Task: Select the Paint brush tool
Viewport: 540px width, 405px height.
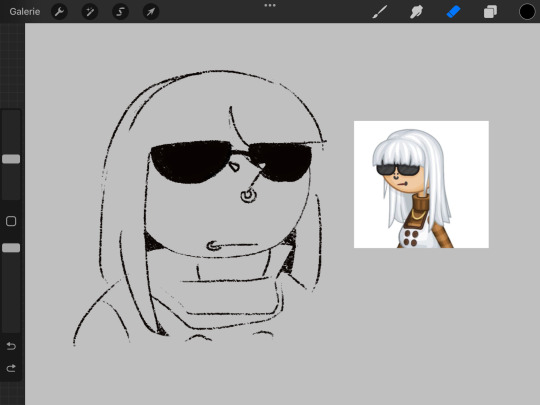Action: (x=380, y=12)
